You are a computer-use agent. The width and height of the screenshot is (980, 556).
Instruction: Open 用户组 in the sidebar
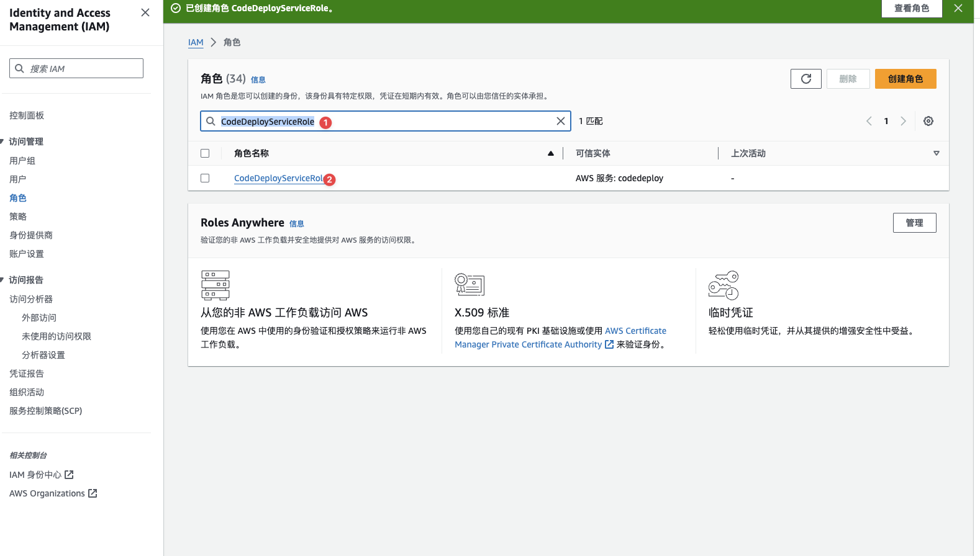22,161
